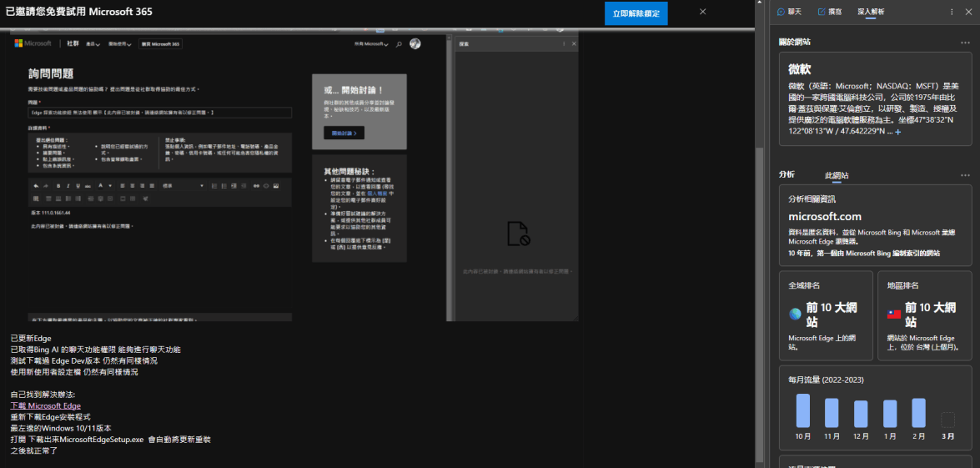Click the 之後就正常了 line
This screenshot has width=980, height=468.
[x=33, y=450]
